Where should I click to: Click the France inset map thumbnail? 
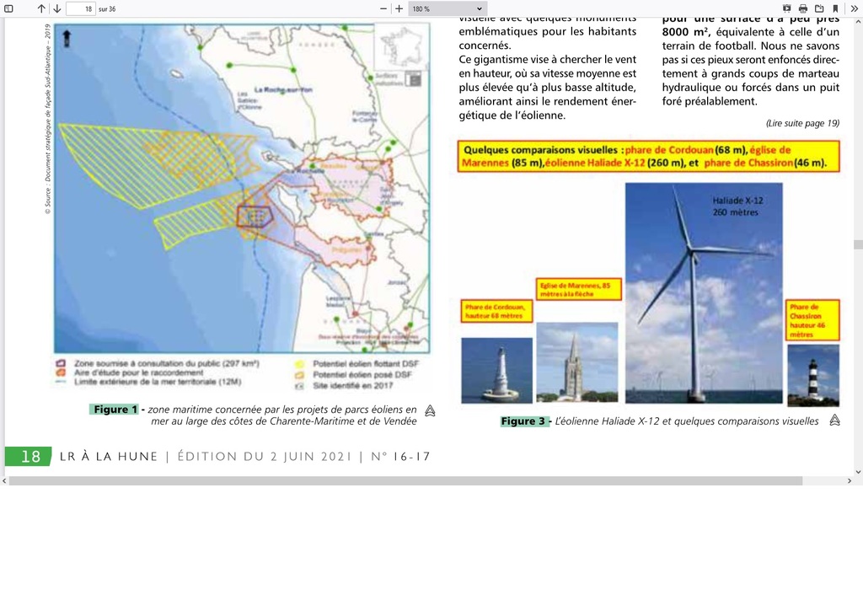[402, 47]
